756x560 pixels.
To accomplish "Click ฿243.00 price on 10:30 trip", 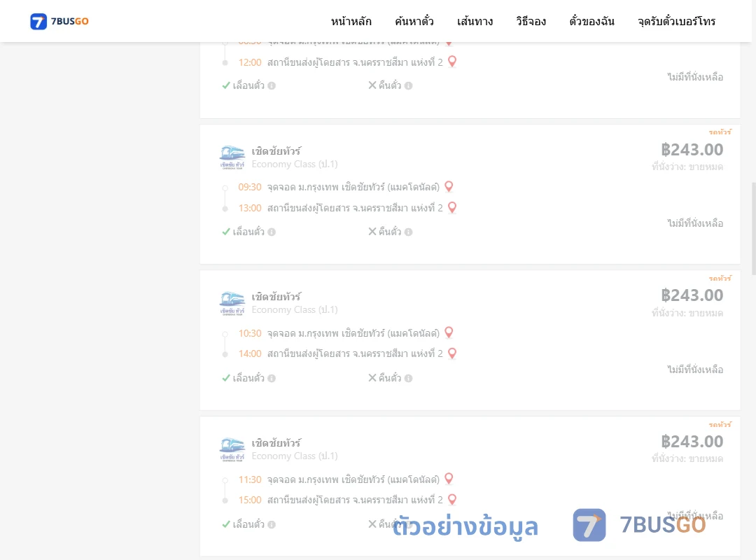I will click(692, 295).
